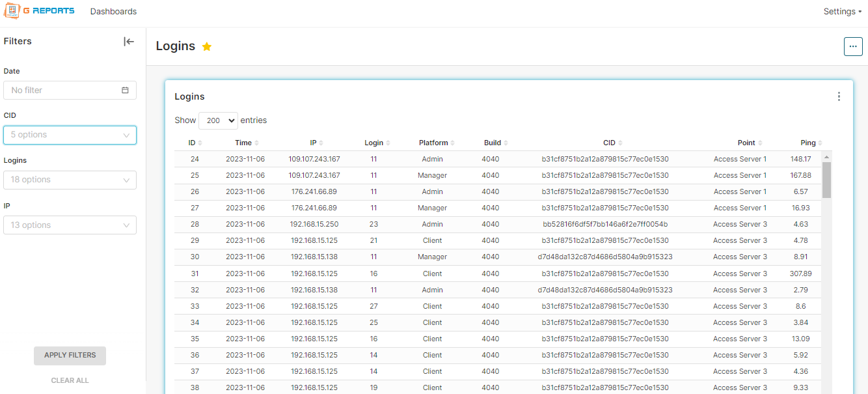This screenshot has height=394, width=868.
Task: Sort table by the Ping column
Action: [811, 143]
